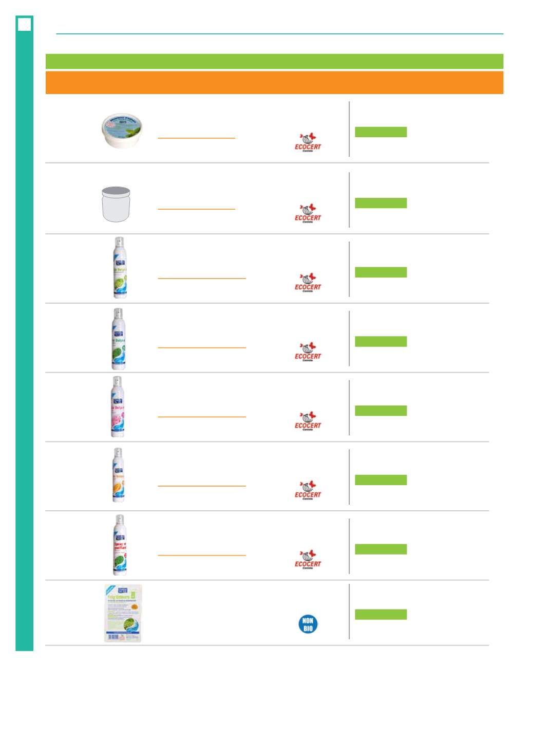
Task: Click the blue NON BIO badge
Action: click(308, 624)
